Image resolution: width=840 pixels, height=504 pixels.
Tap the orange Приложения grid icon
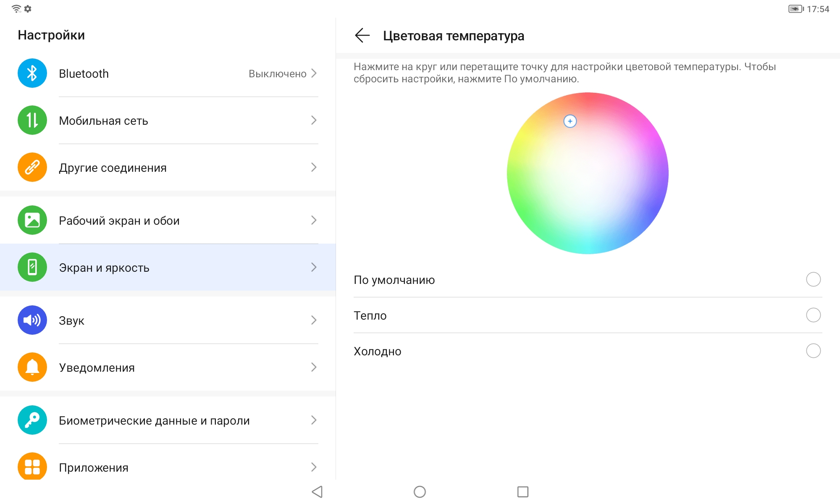coord(32,467)
